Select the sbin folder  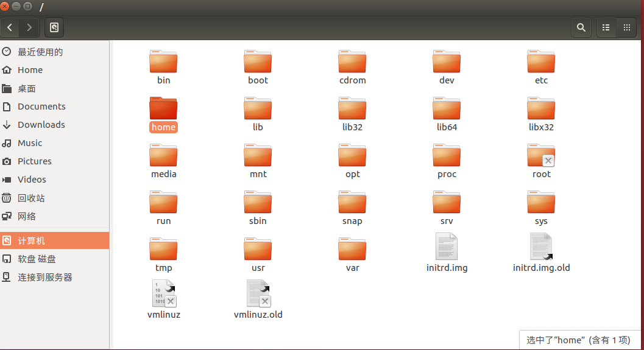(x=258, y=208)
